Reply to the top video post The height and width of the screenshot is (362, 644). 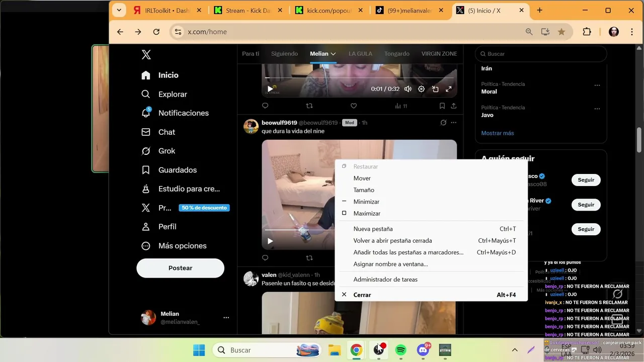265,106
